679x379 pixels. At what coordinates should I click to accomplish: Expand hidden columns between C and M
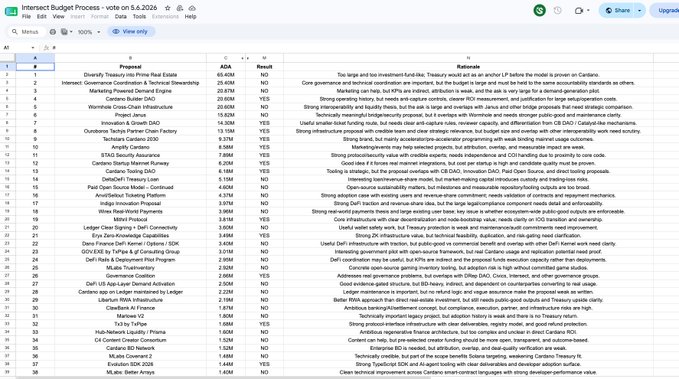245,58
